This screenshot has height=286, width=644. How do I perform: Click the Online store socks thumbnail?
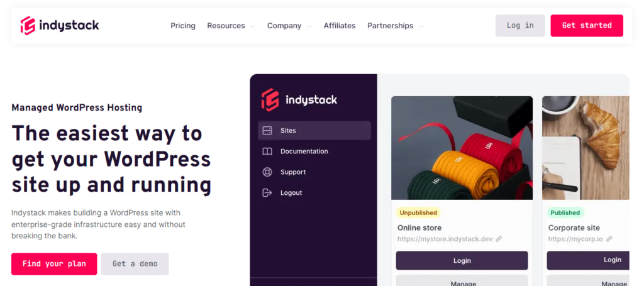462,148
